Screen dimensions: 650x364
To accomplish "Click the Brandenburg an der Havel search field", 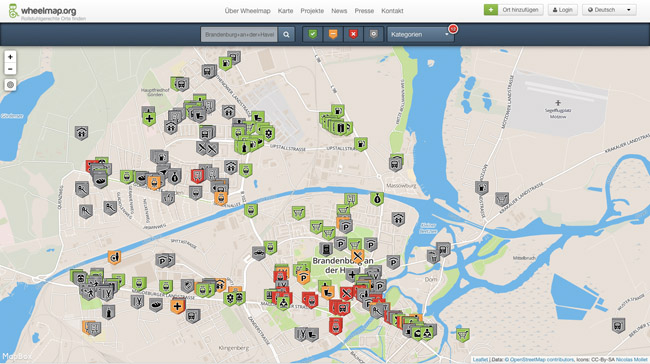I will (x=239, y=34).
